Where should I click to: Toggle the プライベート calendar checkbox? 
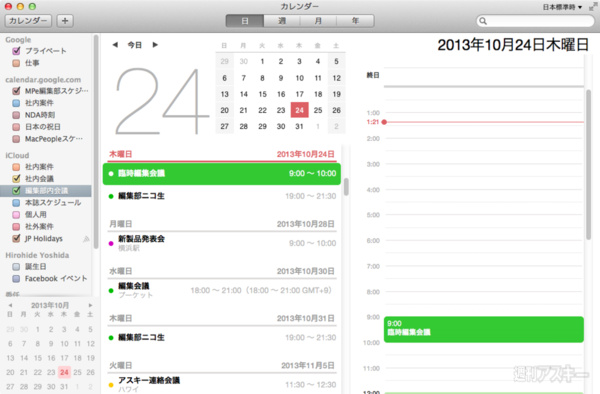click(16, 51)
